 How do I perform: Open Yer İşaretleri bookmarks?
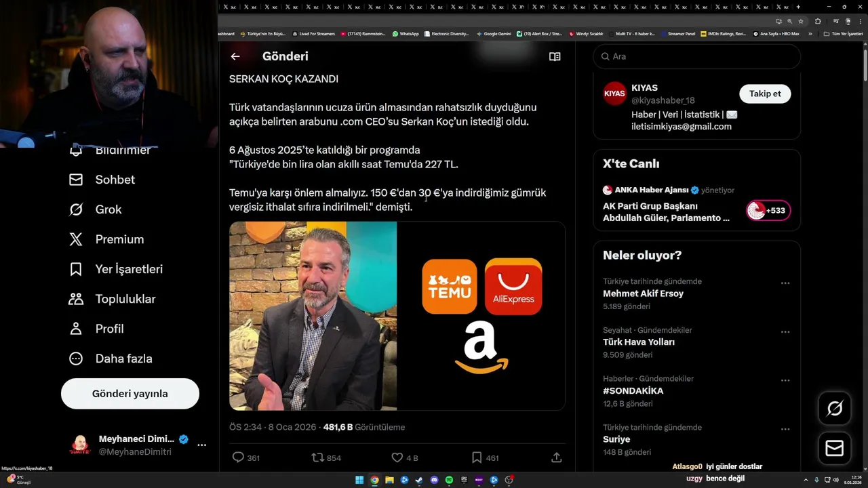click(116, 269)
